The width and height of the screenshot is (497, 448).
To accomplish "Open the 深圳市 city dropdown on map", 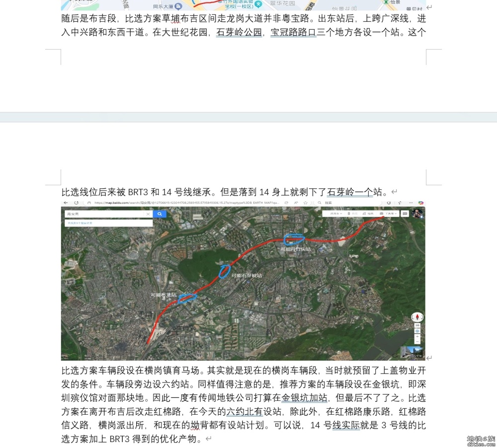I will click(x=335, y=214).
